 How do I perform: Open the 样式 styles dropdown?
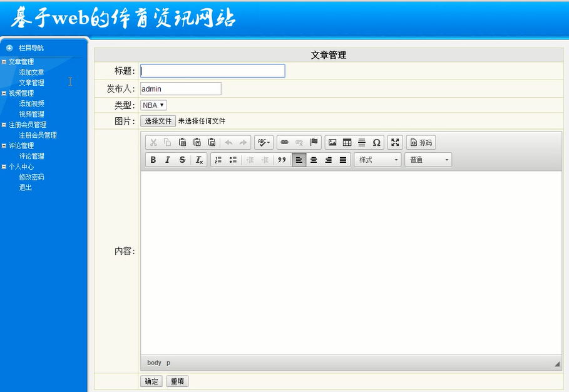coord(377,160)
